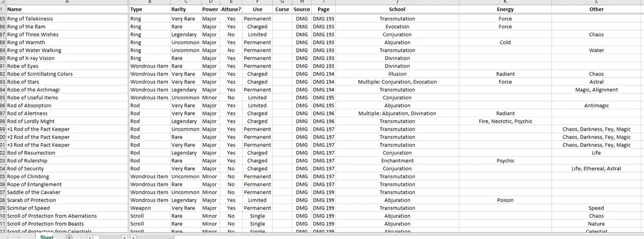Click the Multiple: Conjuration, Evocation cell
Screen dimensions: 644x239
pos(397,82)
